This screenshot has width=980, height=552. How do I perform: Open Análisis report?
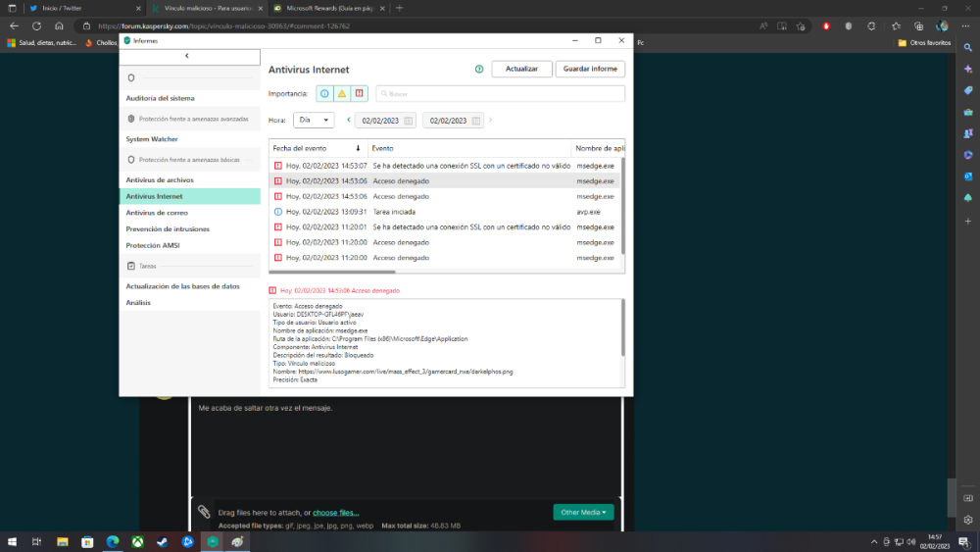138,303
